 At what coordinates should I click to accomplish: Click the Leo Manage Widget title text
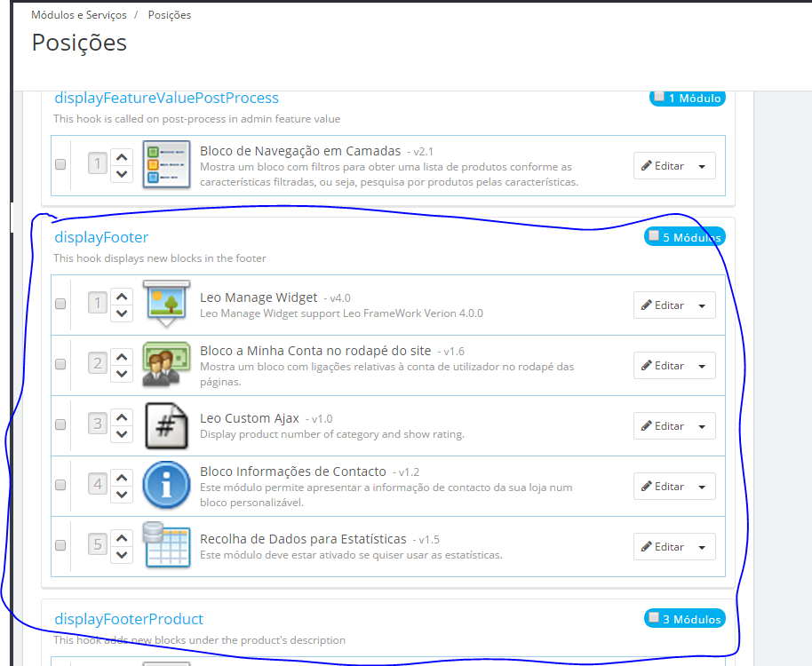coord(259,297)
